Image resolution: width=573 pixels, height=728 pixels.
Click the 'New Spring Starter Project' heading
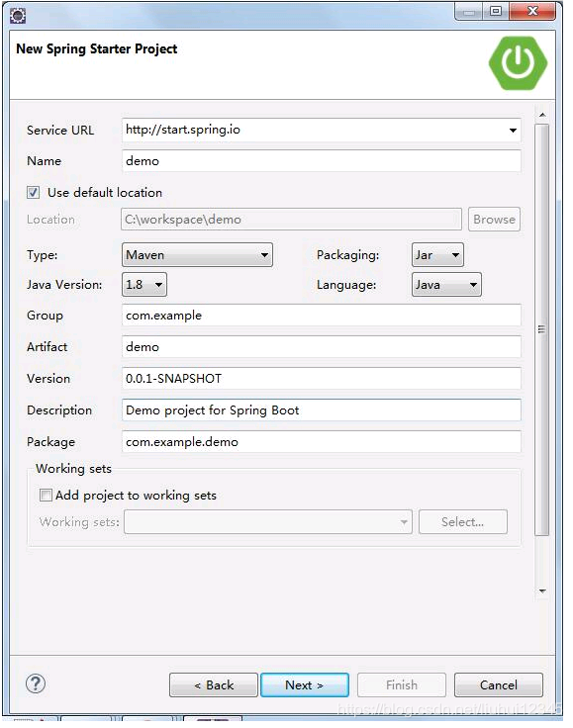(97, 48)
